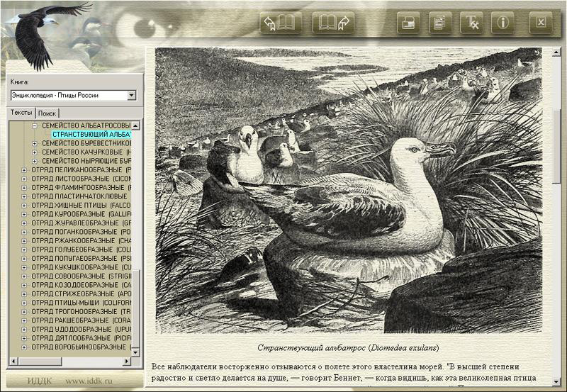Expand the ОТРЯД ПЕЛИКАНООБРАЗНЫЕ node
Image resolution: width=567 pixels, height=392 pixels.
pyautogui.click(x=25, y=170)
